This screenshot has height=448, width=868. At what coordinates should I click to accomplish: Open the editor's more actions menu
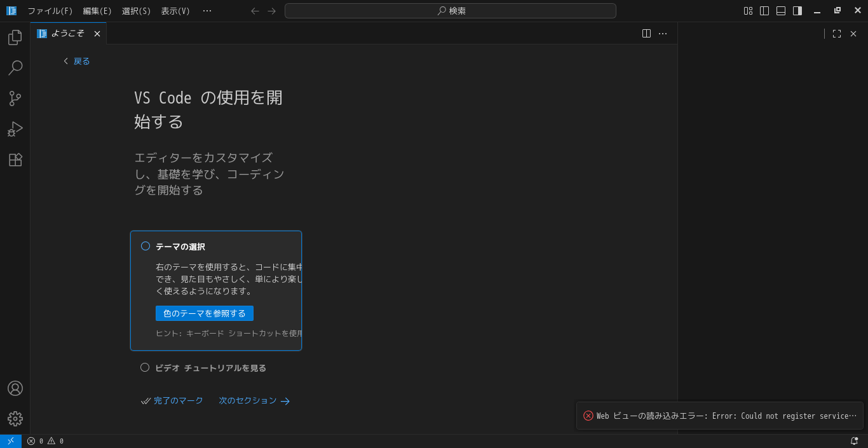[663, 34]
